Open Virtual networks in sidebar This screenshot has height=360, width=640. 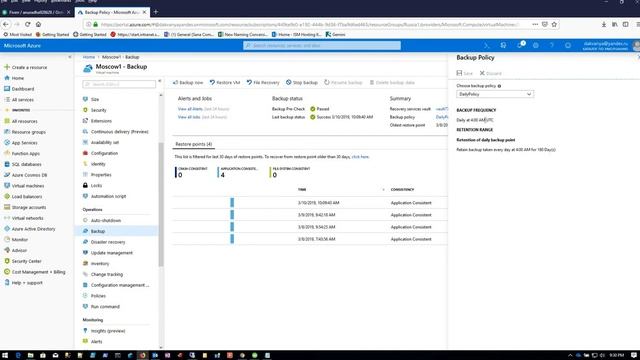(24, 218)
